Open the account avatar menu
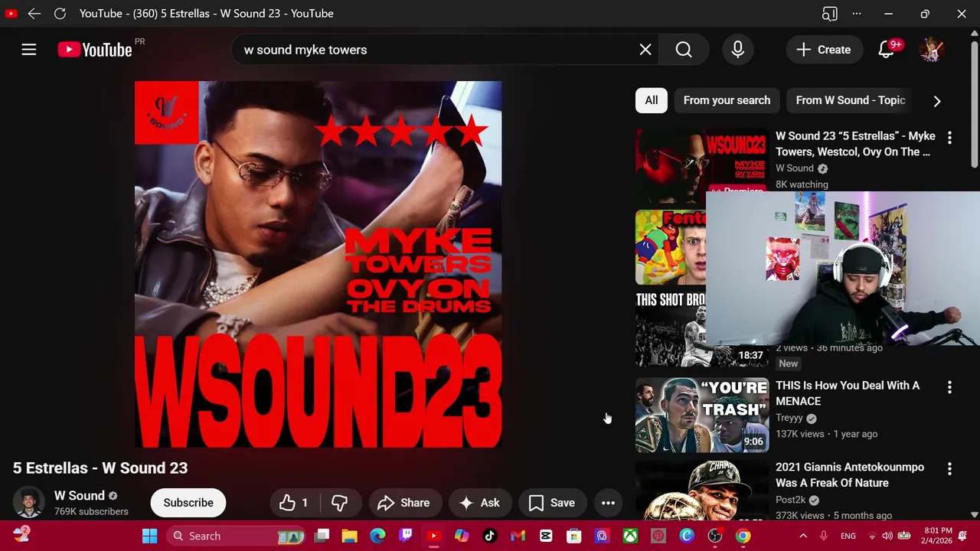The width and height of the screenshot is (980, 551). point(931,50)
